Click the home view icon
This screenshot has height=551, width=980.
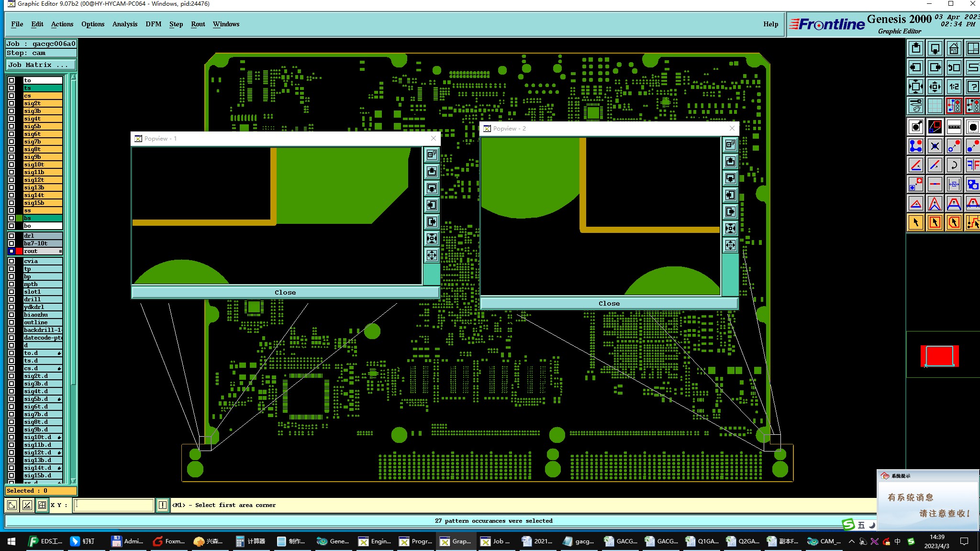pos(954,48)
